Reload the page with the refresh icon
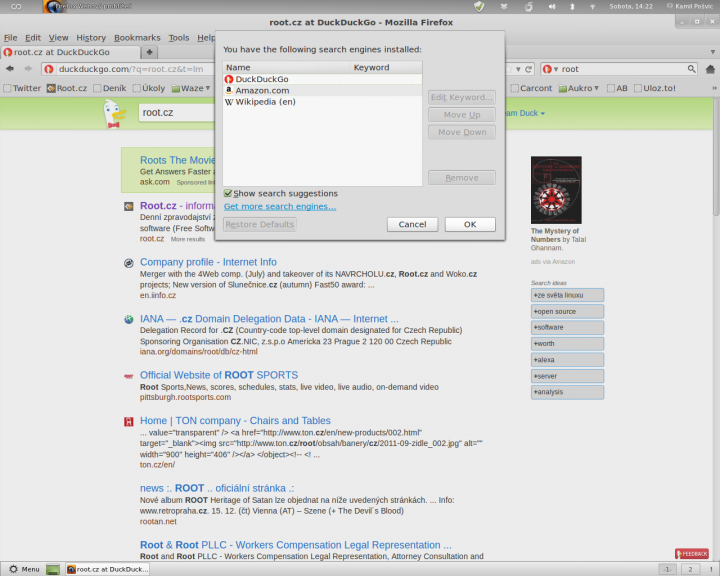 pos(529,69)
